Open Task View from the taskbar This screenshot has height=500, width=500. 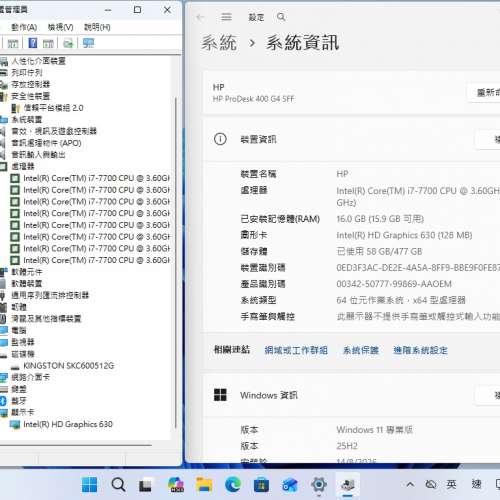(145, 485)
